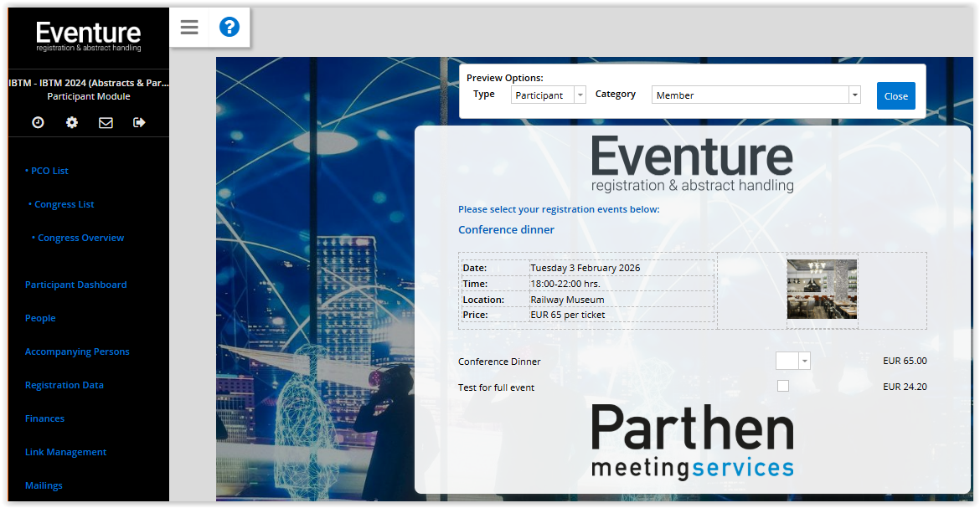Click the Conference dinner heading
The image size is (980, 508).
tap(506, 229)
